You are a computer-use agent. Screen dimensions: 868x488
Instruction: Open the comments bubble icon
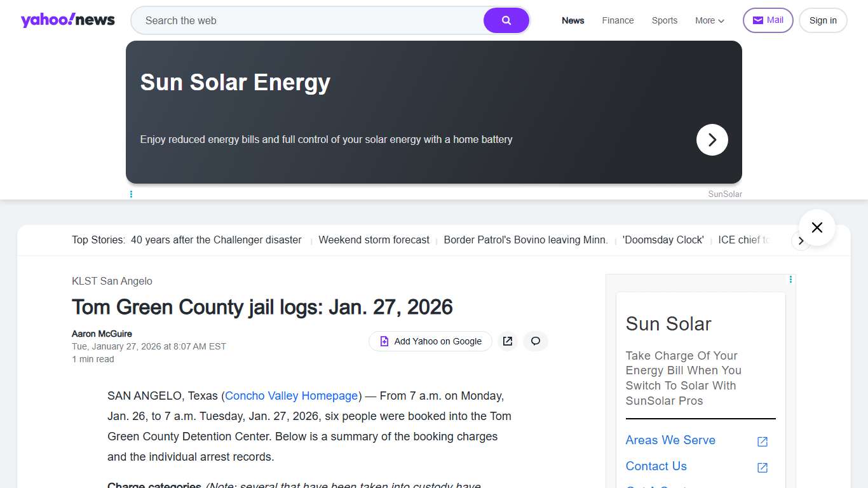pyautogui.click(x=535, y=341)
